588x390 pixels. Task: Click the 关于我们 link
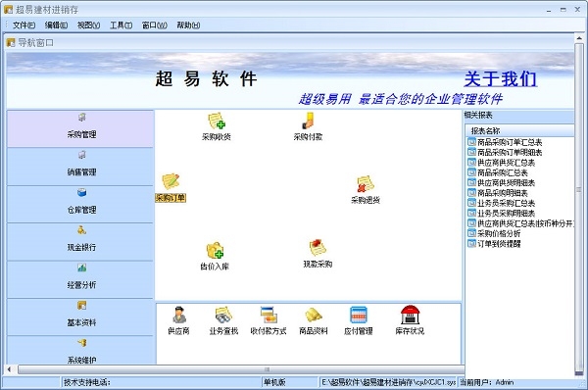click(500, 79)
